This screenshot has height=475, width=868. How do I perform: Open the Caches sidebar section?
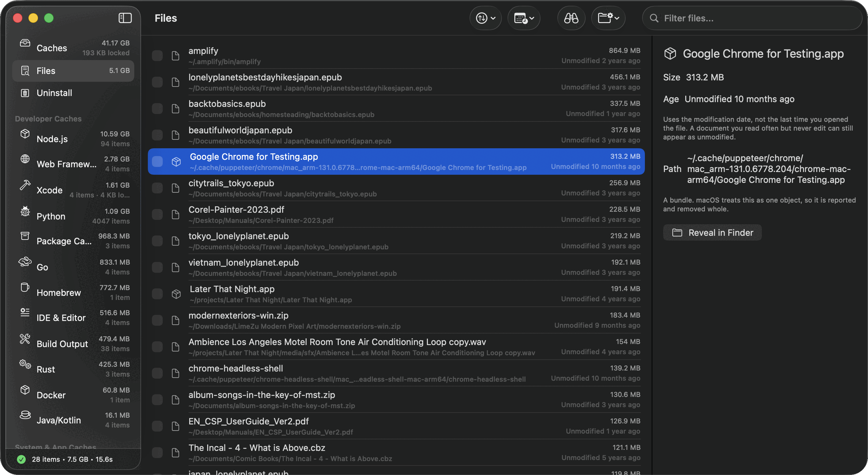pyautogui.click(x=73, y=48)
